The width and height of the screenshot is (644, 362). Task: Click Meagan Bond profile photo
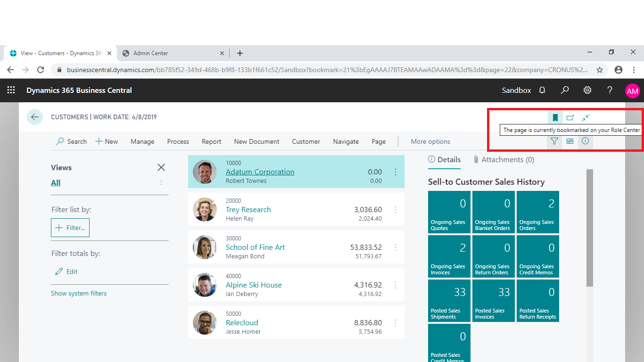pos(205,247)
